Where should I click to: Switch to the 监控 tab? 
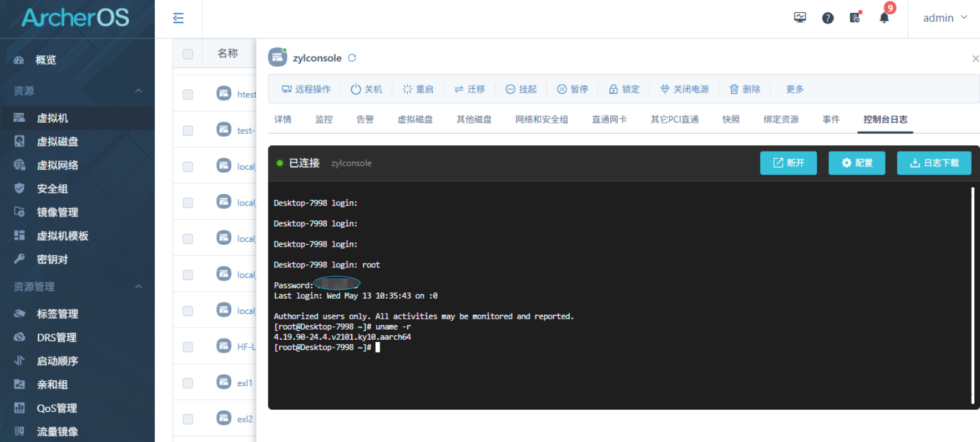(324, 119)
